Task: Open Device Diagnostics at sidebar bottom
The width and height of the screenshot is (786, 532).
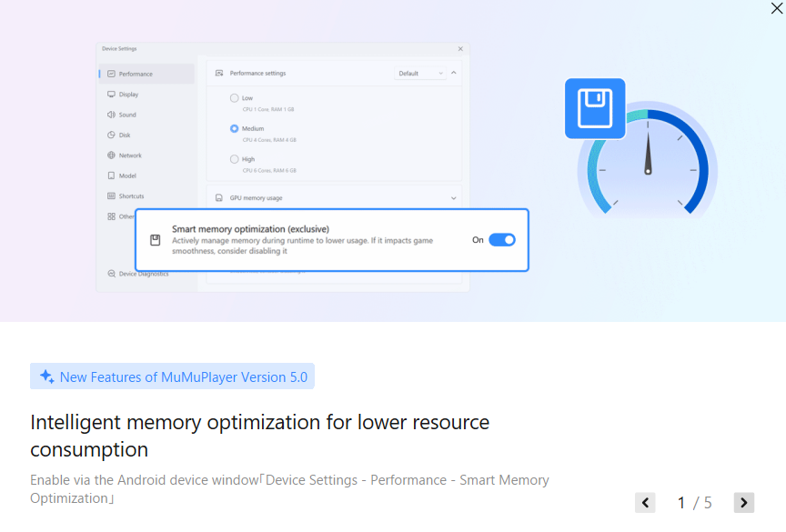Action: [138, 274]
